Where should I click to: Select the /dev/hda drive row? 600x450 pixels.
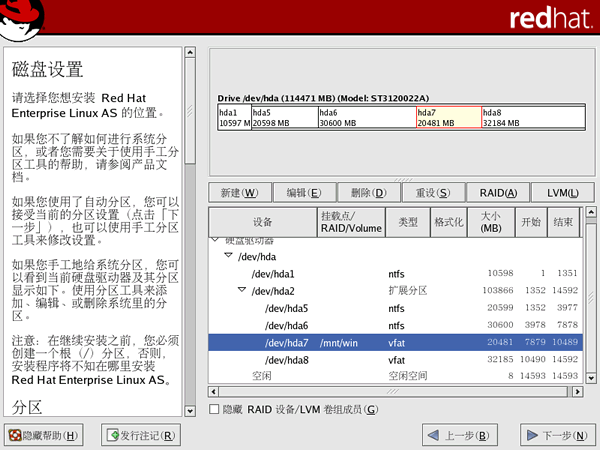click(x=396, y=256)
